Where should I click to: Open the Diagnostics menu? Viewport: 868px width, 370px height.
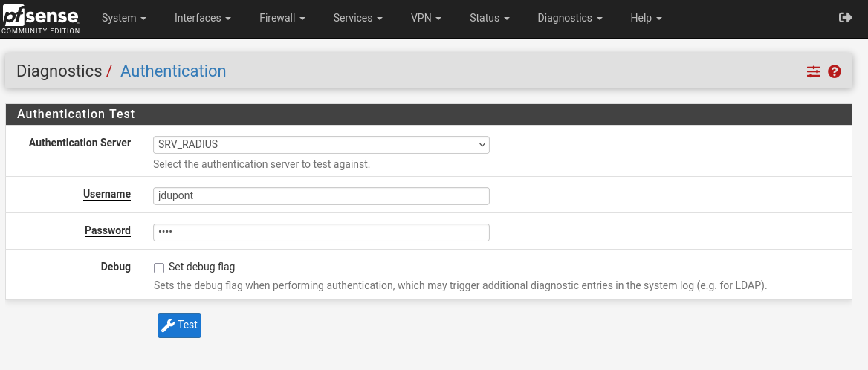pos(569,18)
